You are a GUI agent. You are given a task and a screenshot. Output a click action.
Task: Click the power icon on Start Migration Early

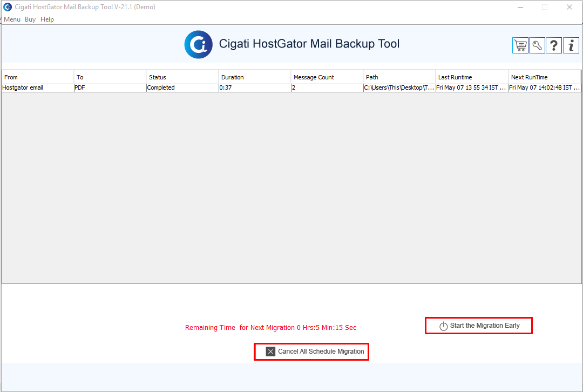tap(443, 326)
